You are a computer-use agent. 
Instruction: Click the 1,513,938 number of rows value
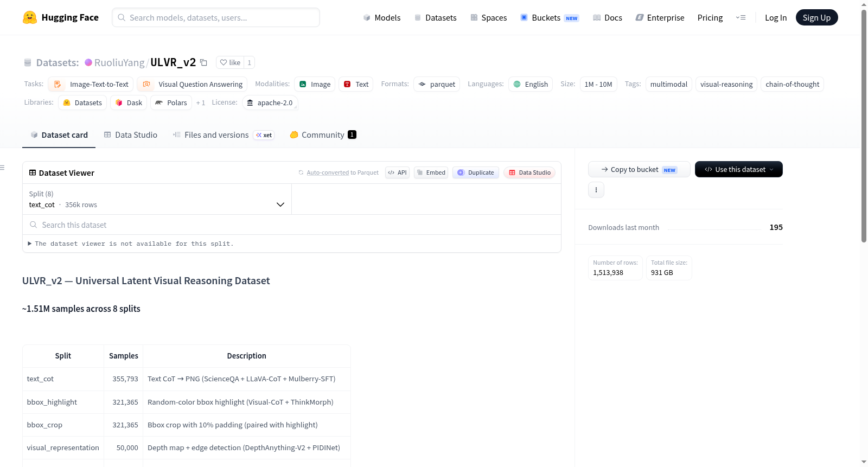608,273
